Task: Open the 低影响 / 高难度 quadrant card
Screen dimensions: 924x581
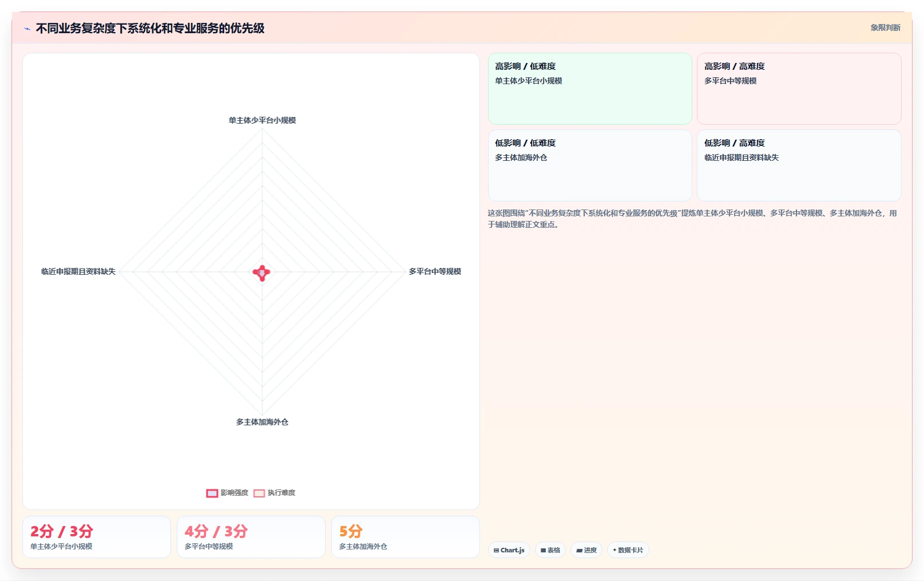Action: [x=799, y=165]
